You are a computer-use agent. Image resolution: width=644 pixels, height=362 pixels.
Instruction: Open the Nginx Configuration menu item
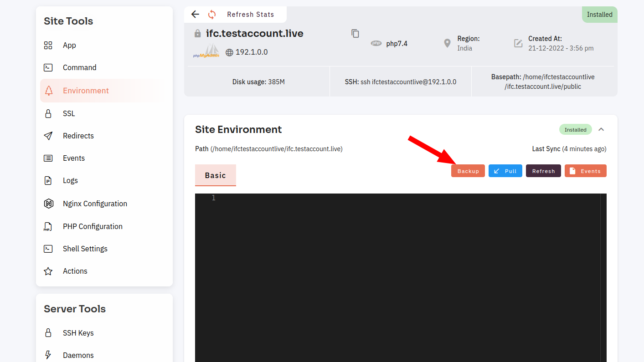click(104, 204)
